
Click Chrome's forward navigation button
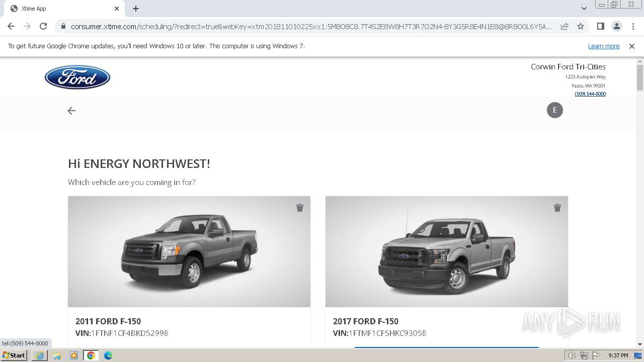[x=27, y=26]
